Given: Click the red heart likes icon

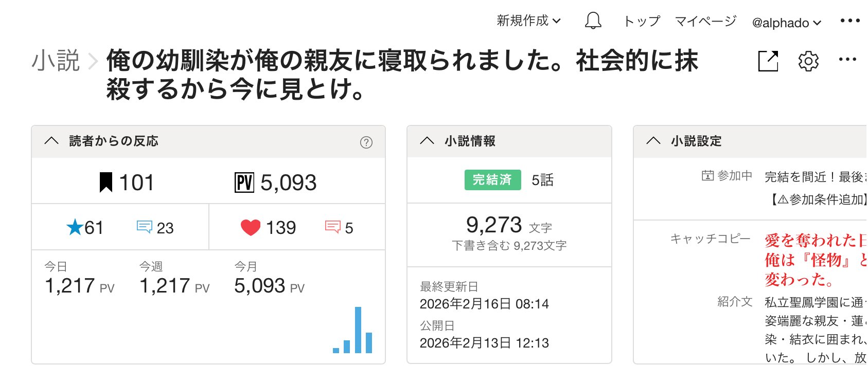Looking at the screenshot, I should click(251, 227).
